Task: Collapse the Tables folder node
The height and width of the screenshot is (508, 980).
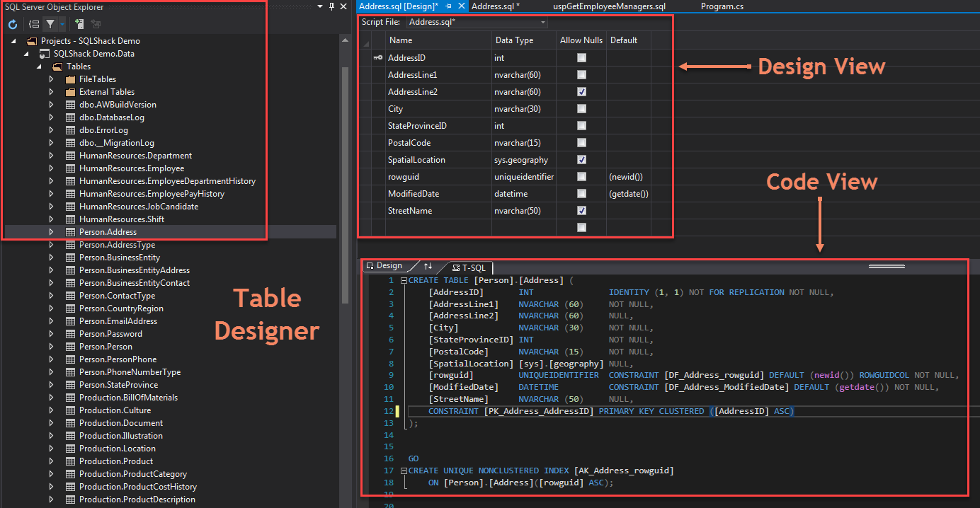Action: pyautogui.click(x=38, y=67)
